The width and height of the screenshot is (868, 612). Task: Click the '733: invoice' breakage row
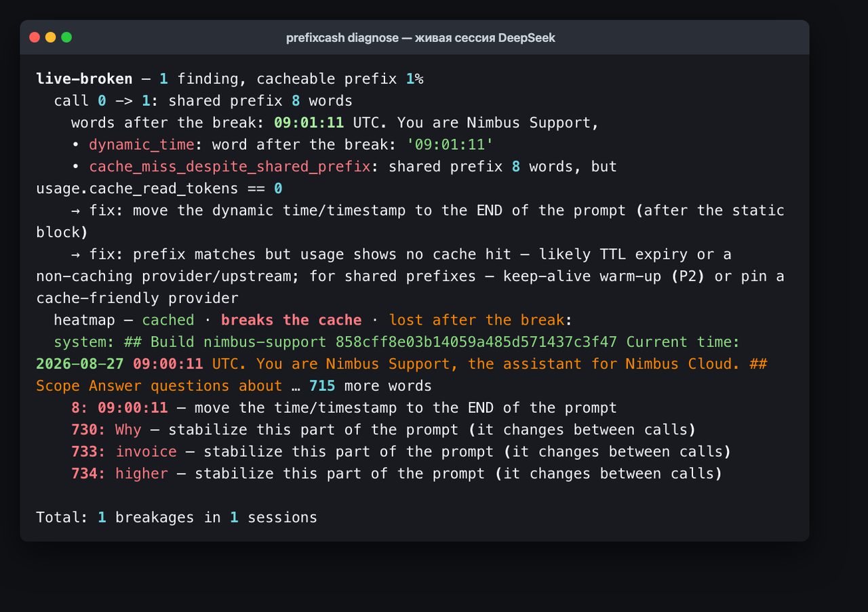[401, 451]
